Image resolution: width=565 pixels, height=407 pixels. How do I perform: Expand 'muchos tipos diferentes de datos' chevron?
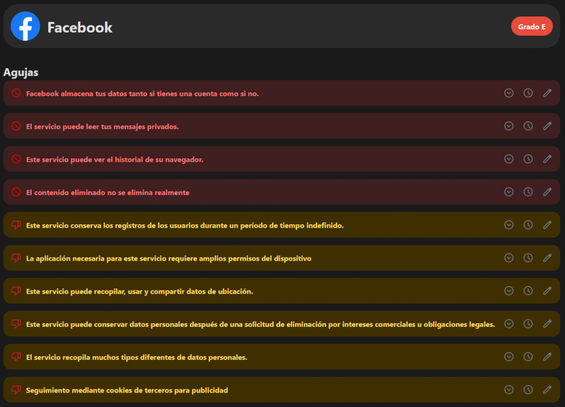click(508, 357)
